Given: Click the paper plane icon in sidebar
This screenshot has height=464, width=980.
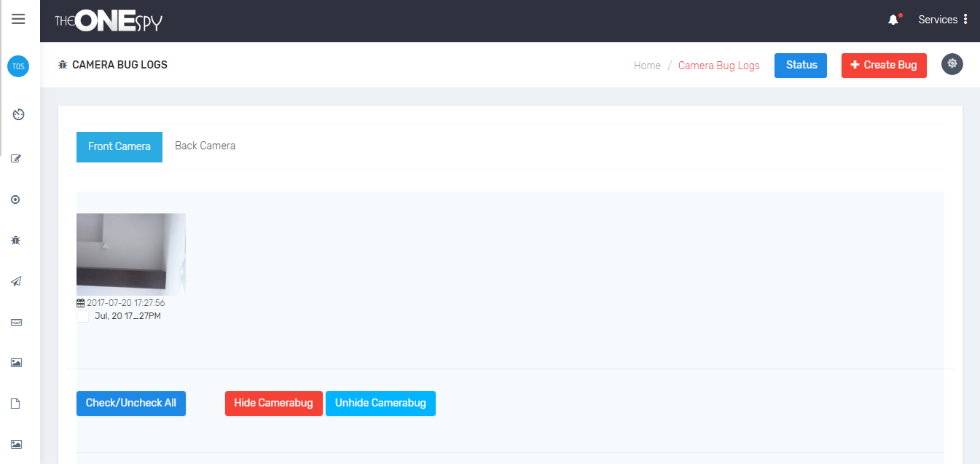Looking at the screenshot, I should [16, 281].
